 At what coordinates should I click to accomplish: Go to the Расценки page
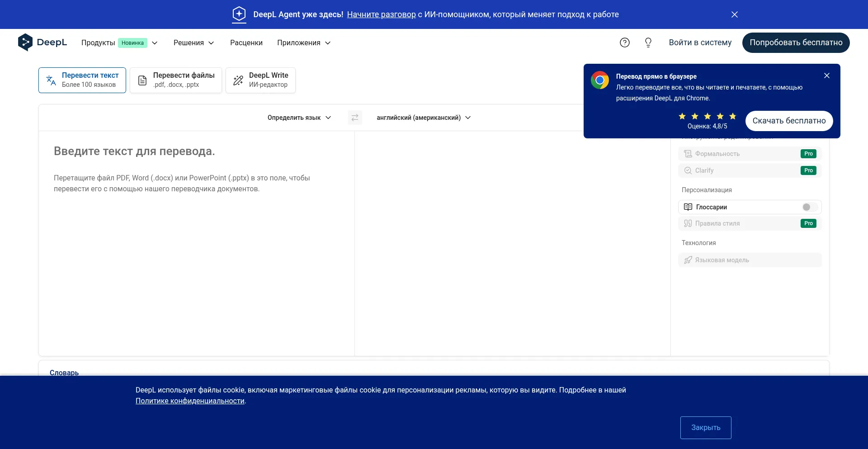[x=246, y=43]
